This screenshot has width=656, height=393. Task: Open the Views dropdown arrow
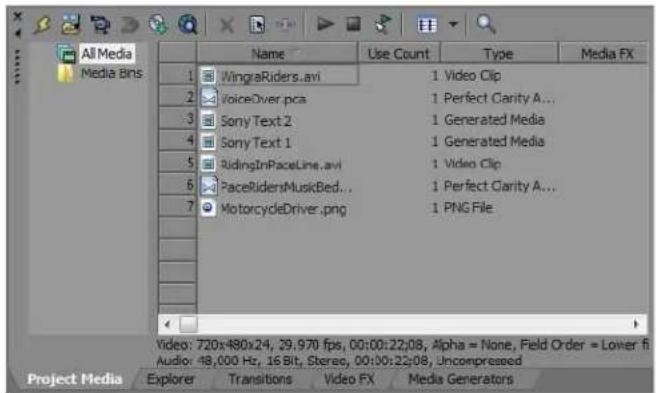point(453,24)
